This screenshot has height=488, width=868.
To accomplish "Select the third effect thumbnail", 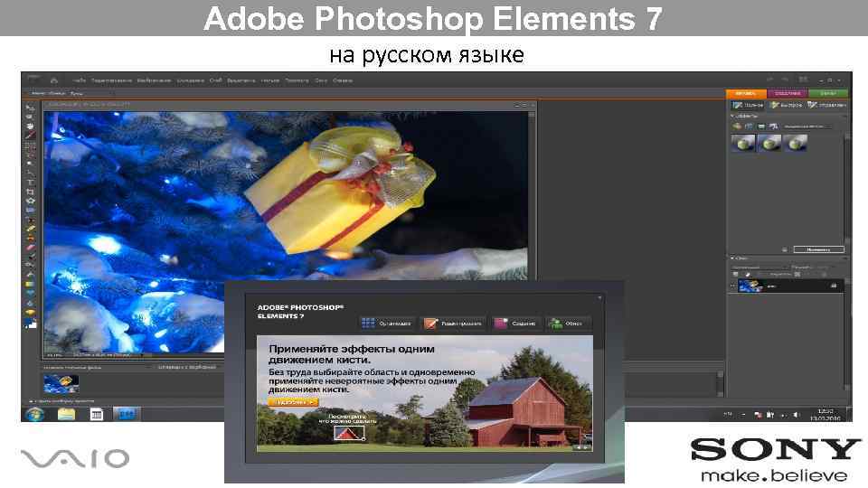I will (x=796, y=144).
